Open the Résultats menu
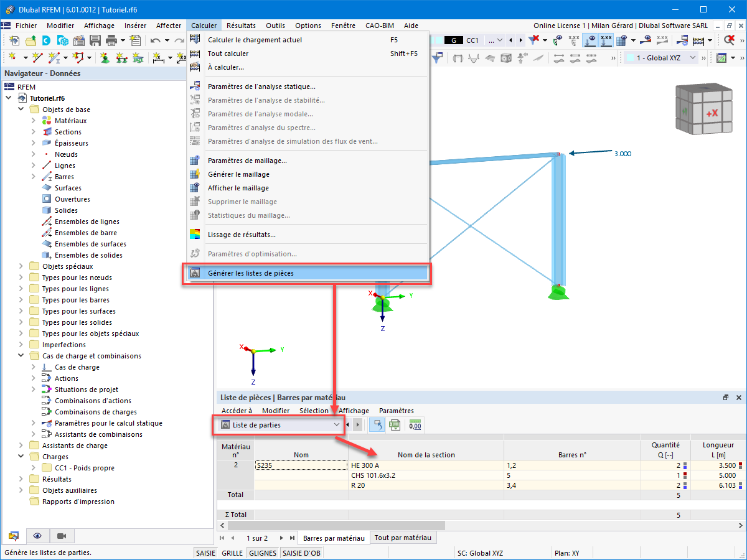 [241, 26]
